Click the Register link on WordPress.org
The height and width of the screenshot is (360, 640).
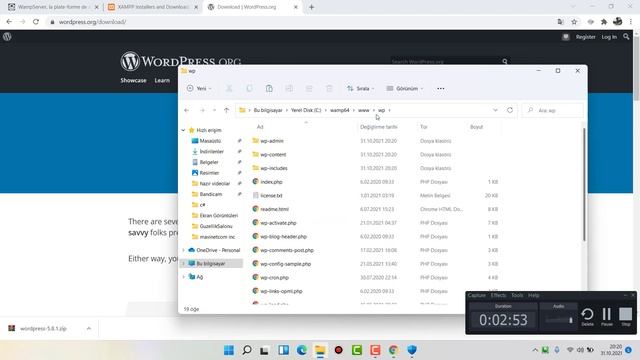pos(585,37)
